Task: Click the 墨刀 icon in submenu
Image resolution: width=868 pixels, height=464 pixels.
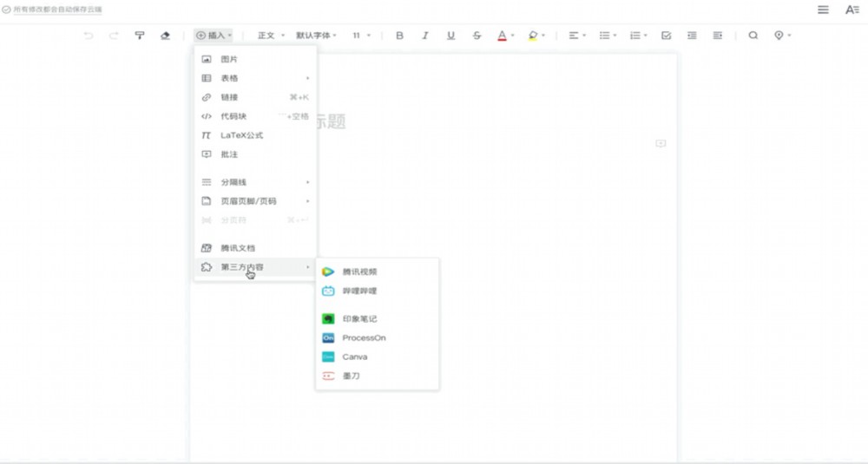Action: point(328,376)
